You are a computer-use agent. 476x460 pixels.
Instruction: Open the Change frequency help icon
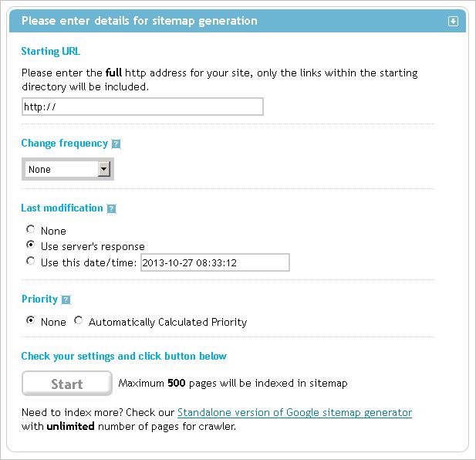(x=116, y=144)
